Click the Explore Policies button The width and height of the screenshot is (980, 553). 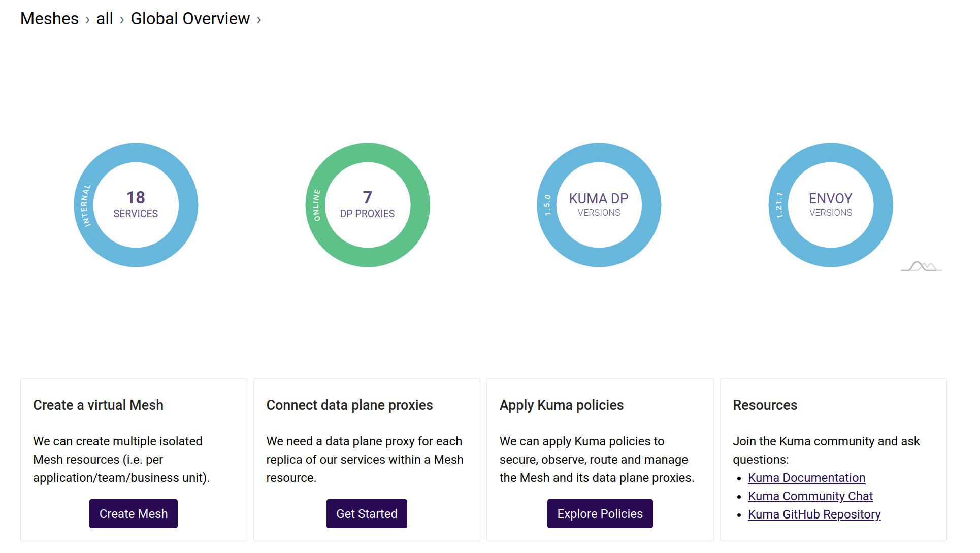[x=600, y=513]
